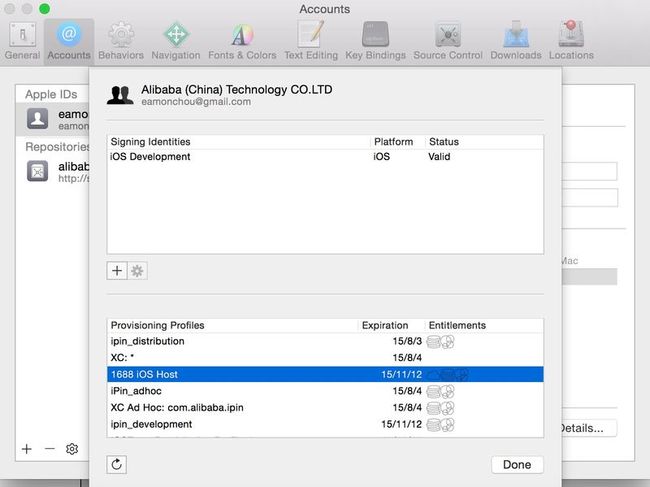Select the ipin_development profile row
Screen dimensions: 650x487
tap(325, 424)
